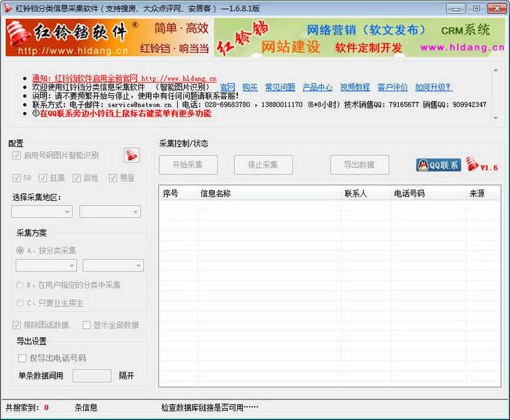
Task: Open the 如何升级? link
Action: pyautogui.click(x=434, y=87)
